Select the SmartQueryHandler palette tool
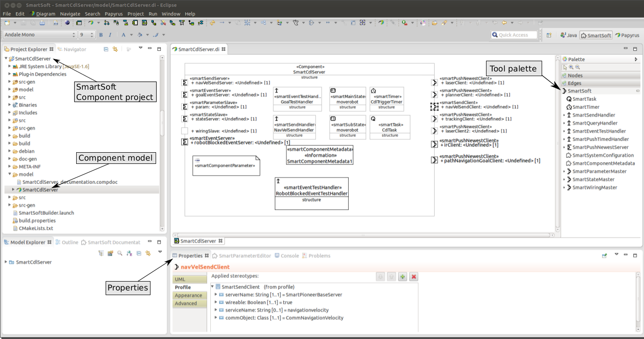The height and width of the screenshot is (339, 644). [x=591, y=123]
